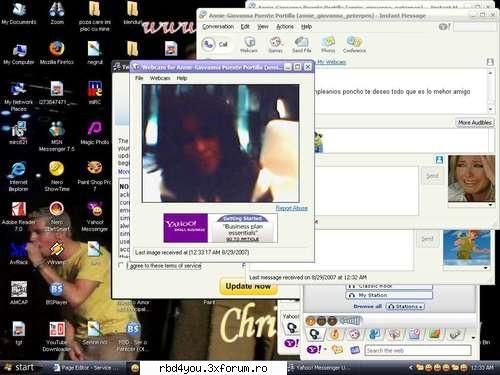This screenshot has width=500, height=375.
Task: Select the Yahoo! Messenger desktop icon
Action: click(x=95, y=217)
